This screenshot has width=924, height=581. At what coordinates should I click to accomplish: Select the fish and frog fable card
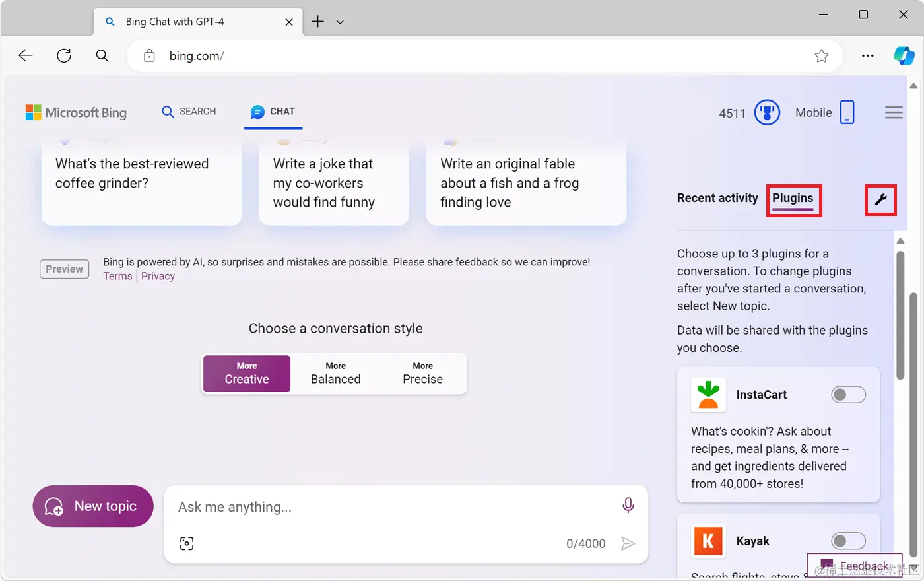(x=526, y=182)
